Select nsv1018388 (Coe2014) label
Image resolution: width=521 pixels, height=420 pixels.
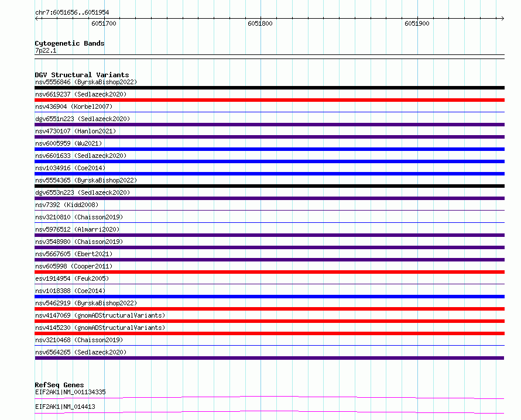point(70,291)
